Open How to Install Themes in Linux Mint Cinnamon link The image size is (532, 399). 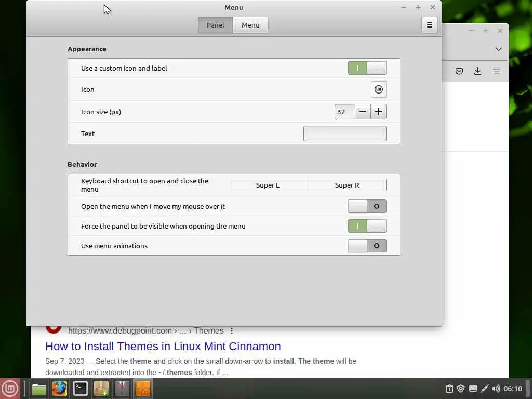(x=163, y=346)
